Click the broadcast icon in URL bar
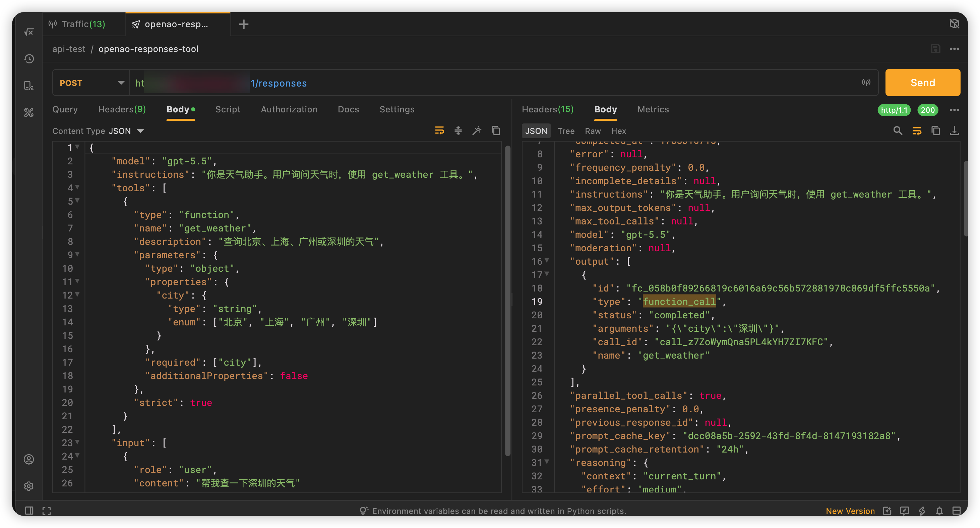 (x=866, y=83)
